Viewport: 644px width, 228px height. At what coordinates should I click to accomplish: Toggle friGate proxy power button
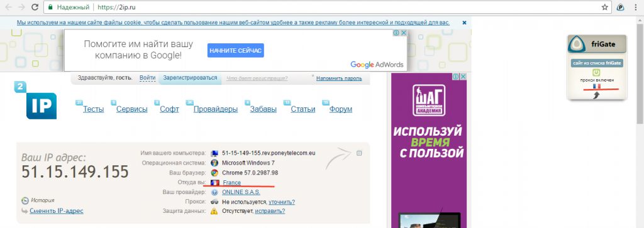[x=596, y=73]
